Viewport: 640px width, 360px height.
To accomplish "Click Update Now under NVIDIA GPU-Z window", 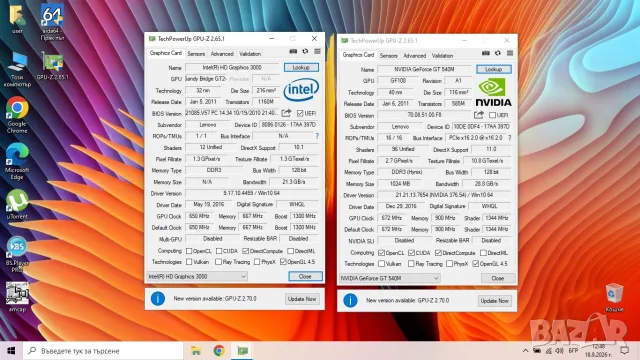I will 495,301.
